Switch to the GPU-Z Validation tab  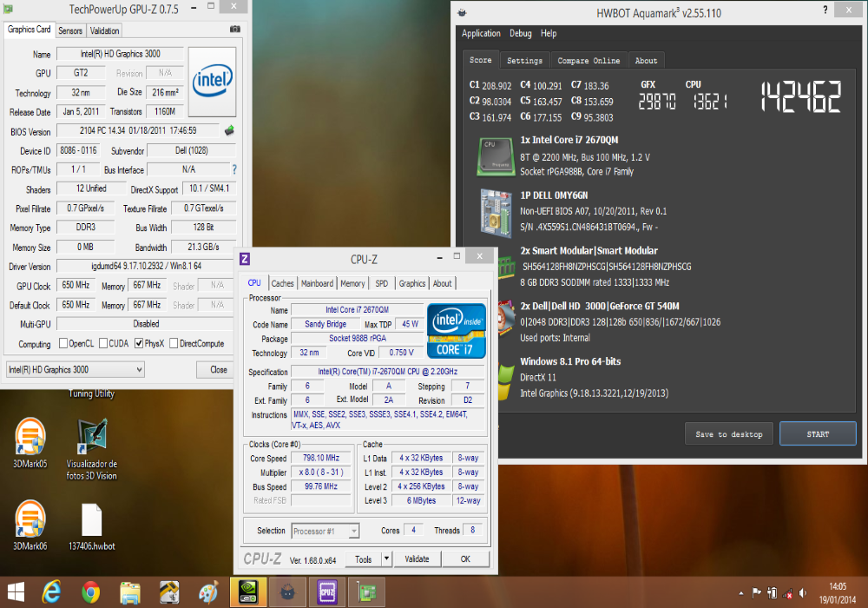point(105,30)
